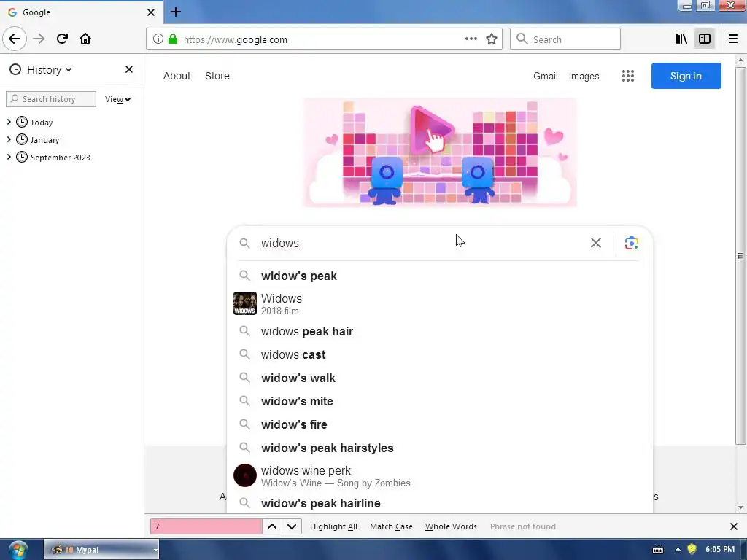Select suggestion widow's peak hairstyles
The height and width of the screenshot is (560, 747).
pyautogui.click(x=439, y=448)
